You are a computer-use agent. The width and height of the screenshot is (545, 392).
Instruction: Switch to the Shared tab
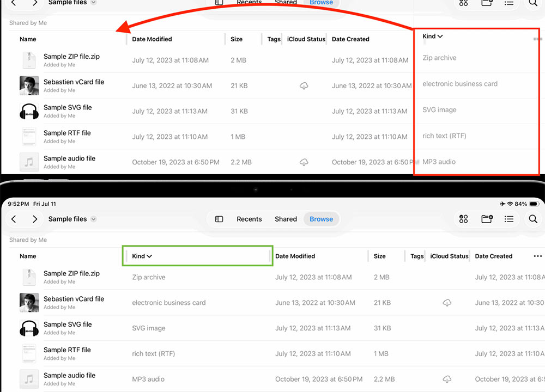click(286, 219)
